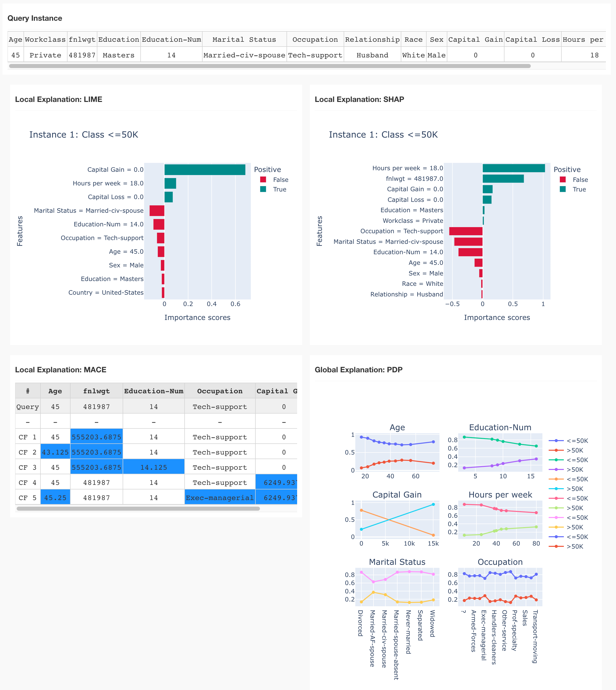The image size is (616, 690).
Task: Click the 'Local Explanation: MACE' heading
Action: coord(61,370)
